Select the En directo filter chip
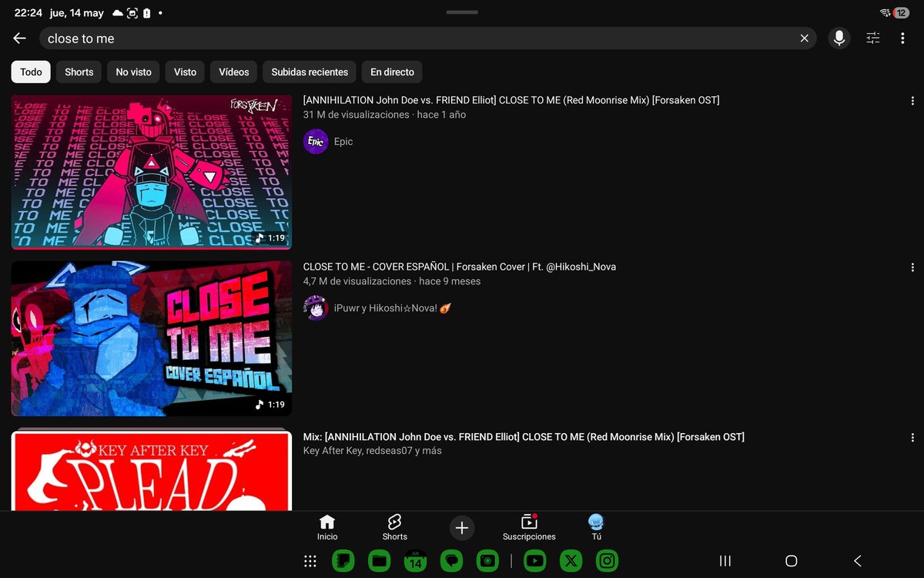 tap(392, 72)
